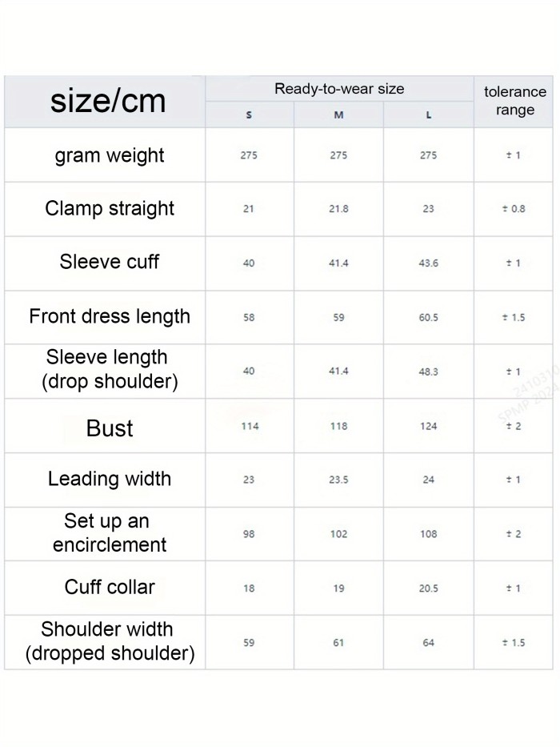This screenshot has width=560, height=747.
Task: Select the "Clamp straight" row label
Action: [110, 209]
